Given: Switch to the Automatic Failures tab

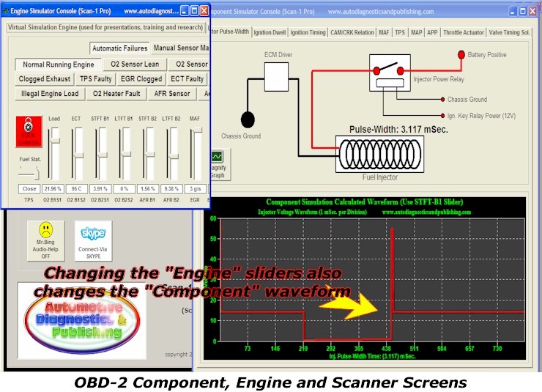Looking at the screenshot, I should click(119, 48).
